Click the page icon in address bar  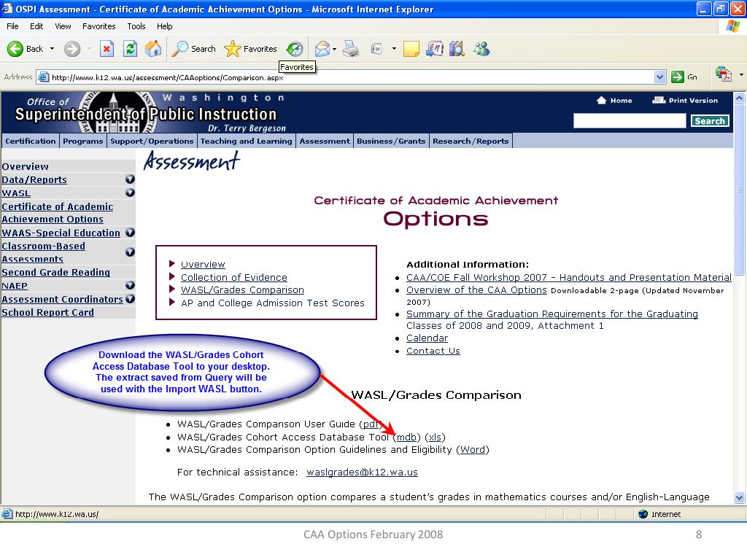click(43, 77)
